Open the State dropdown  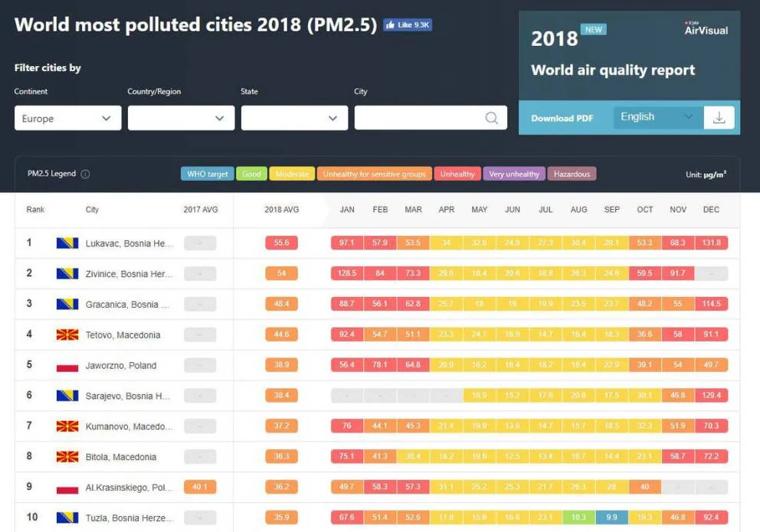point(294,119)
